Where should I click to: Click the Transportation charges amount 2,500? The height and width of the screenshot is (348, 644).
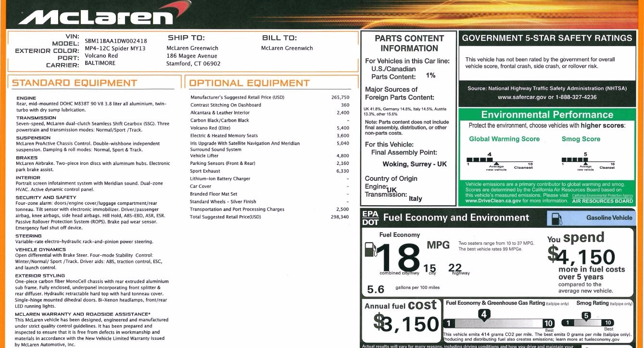[x=343, y=210]
